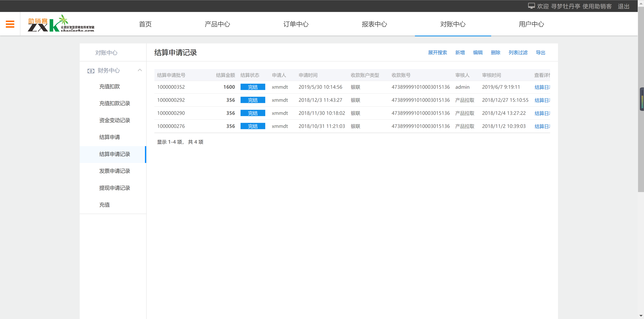Click 删除 to delete records
The image size is (644, 319).
coord(496,53)
